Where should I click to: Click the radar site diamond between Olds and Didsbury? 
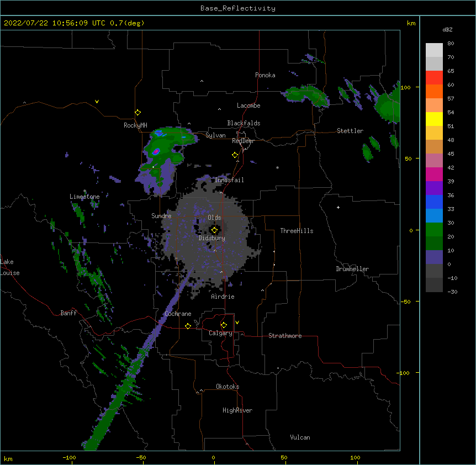(214, 230)
